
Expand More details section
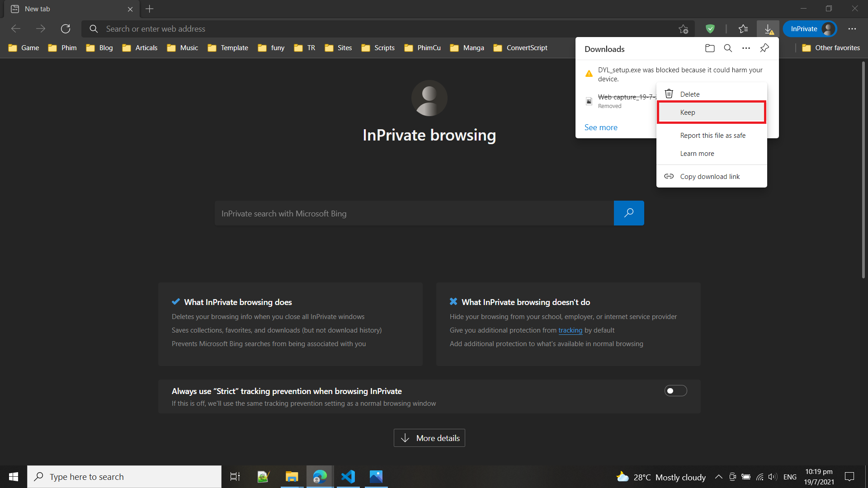click(x=429, y=438)
